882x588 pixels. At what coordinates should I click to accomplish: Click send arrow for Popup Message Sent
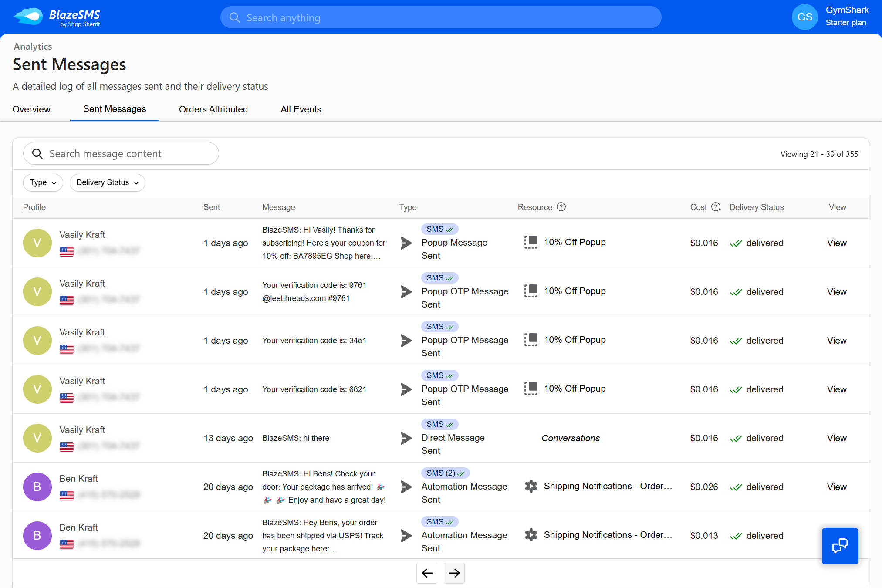click(x=406, y=243)
